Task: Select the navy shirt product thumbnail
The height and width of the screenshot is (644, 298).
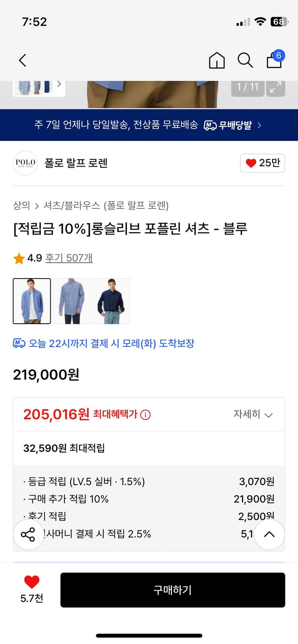Action: click(111, 301)
